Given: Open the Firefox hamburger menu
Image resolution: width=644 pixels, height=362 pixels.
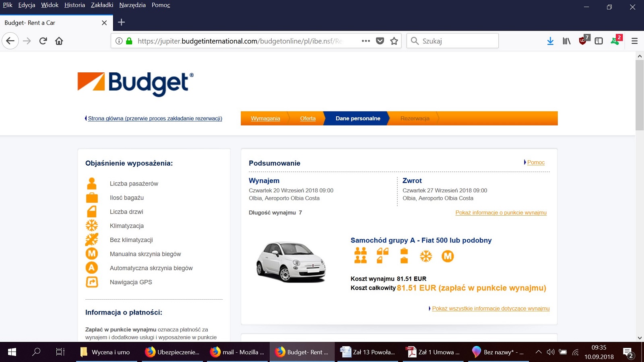Looking at the screenshot, I should tap(635, 41).
